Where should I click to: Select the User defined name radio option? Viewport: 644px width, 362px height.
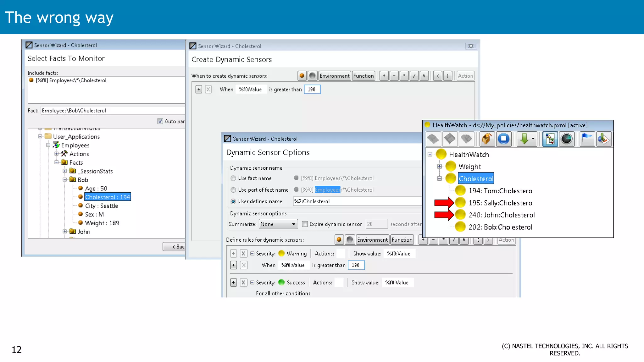[x=233, y=201]
